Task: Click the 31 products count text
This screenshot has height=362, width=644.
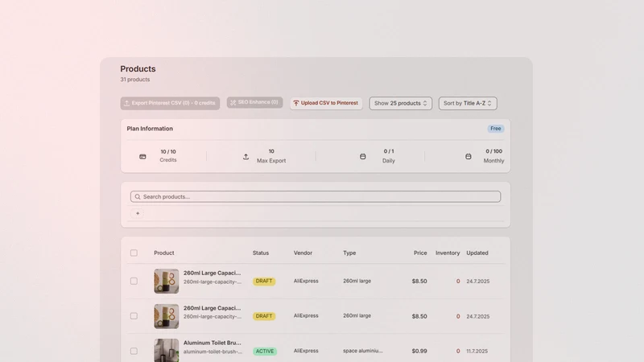Action: 134,80
